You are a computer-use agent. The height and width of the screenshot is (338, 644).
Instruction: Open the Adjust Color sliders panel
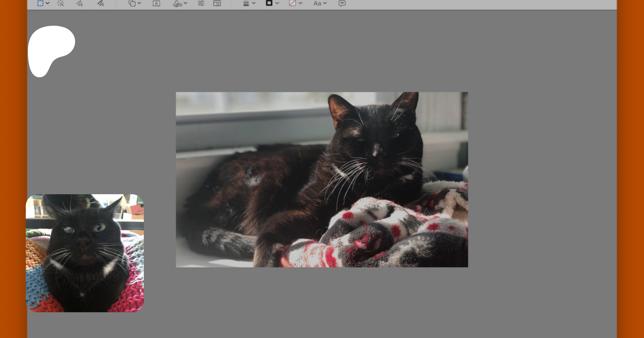click(x=201, y=3)
